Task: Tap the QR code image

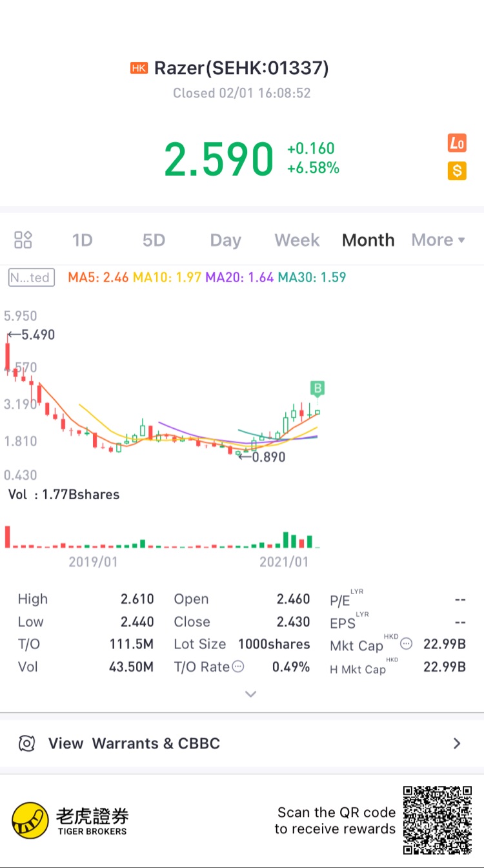Action: coord(437,820)
